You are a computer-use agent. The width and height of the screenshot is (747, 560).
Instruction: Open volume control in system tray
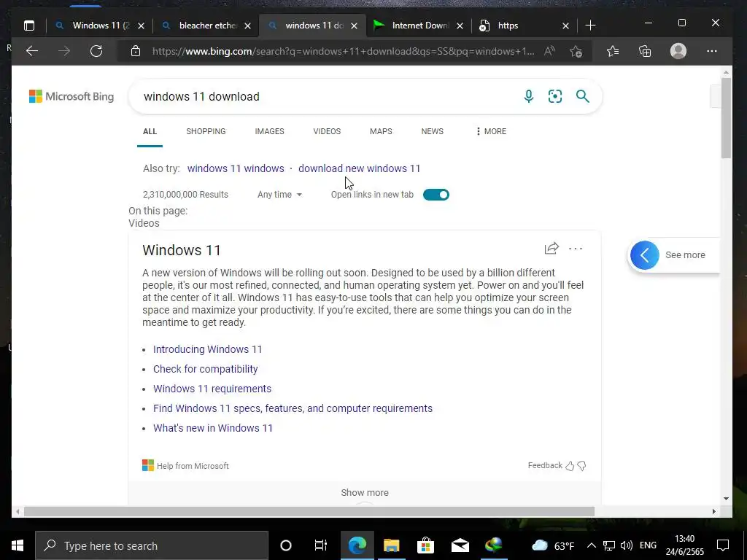[627, 545]
